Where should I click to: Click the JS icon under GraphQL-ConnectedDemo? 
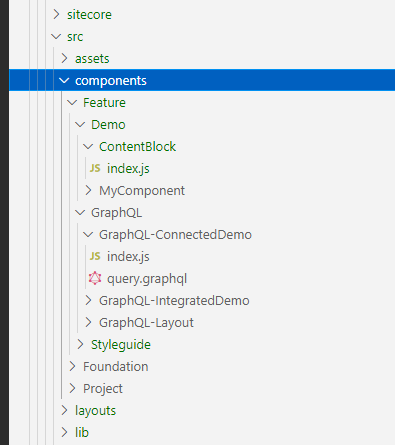click(x=95, y=256)
